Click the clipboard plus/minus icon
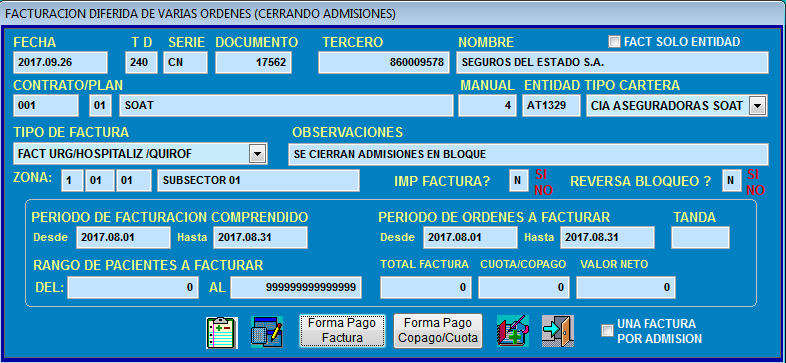 click(222, 332)
